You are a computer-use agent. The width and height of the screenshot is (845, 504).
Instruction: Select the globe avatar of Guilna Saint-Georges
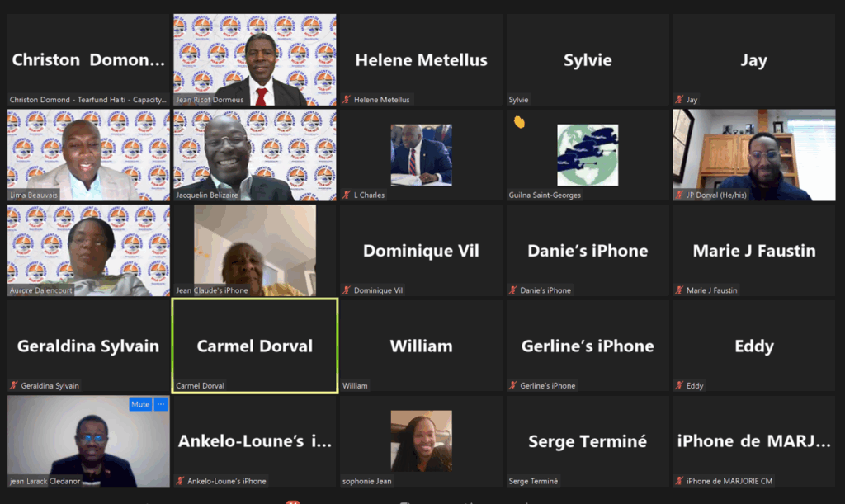588,155
